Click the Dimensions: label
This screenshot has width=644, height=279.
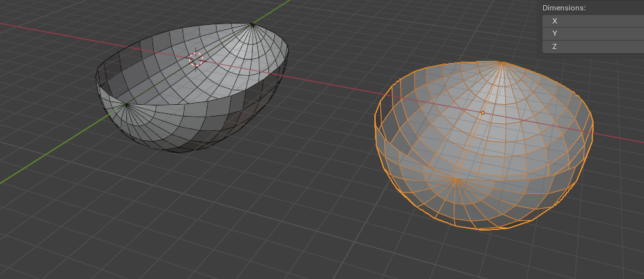pos(563,8)
